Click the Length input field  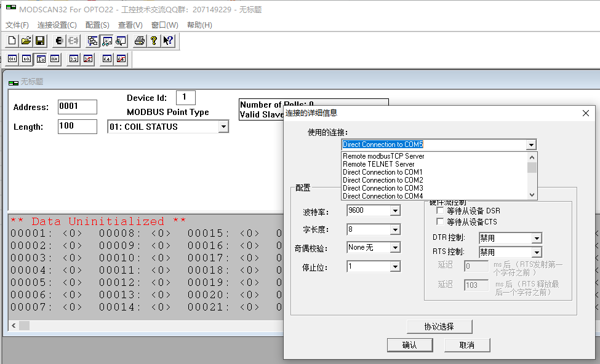coord(78,127)
